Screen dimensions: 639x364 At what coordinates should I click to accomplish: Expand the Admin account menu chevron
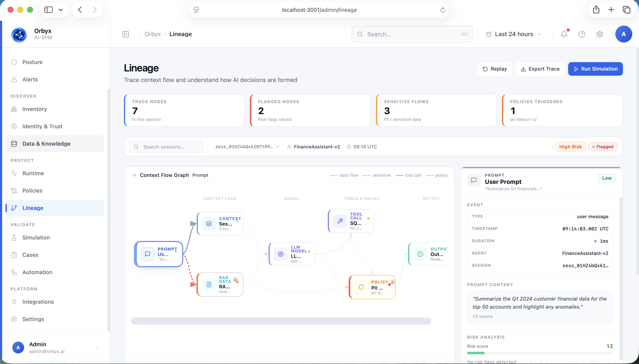97,347
